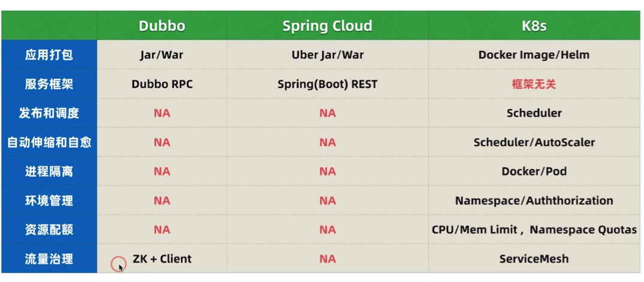Click the 服务框架 row label
The width and height of the screenshot is (644, 282).
(49, 84)
